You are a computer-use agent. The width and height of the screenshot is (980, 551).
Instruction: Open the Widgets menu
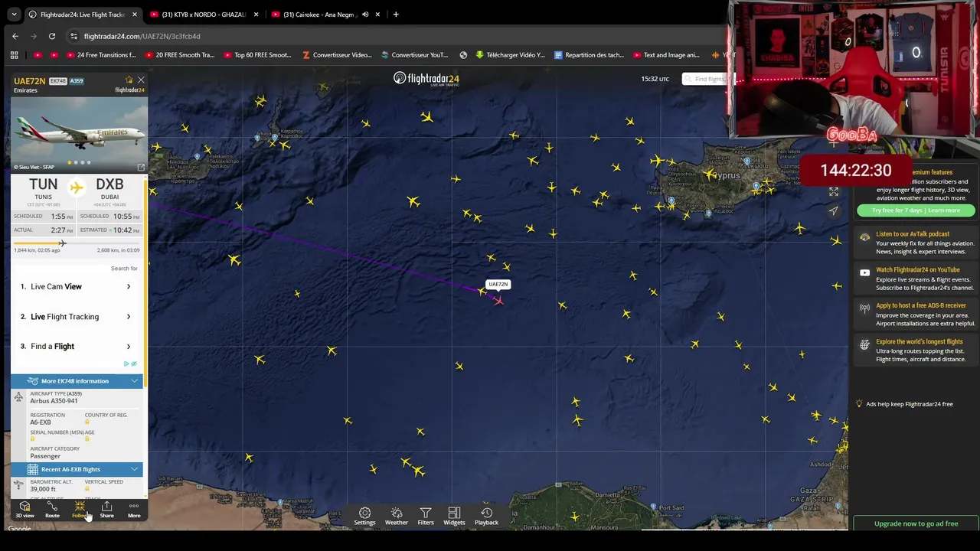[454, 517]
